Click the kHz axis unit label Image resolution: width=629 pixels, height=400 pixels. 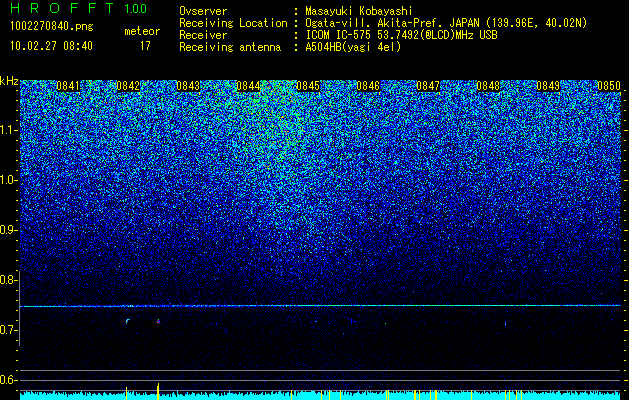pyautogui.click(x=9, y=81)
